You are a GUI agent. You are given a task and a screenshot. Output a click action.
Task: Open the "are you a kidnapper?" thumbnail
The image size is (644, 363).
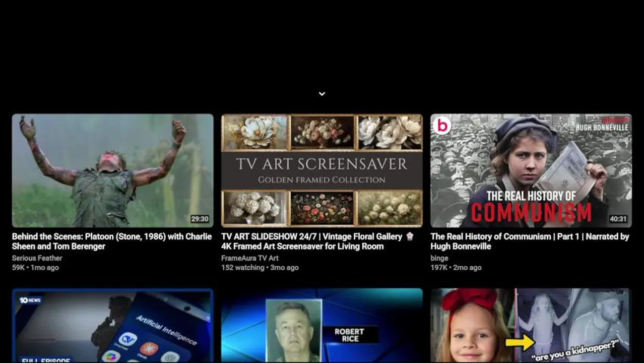click(531, 326)
